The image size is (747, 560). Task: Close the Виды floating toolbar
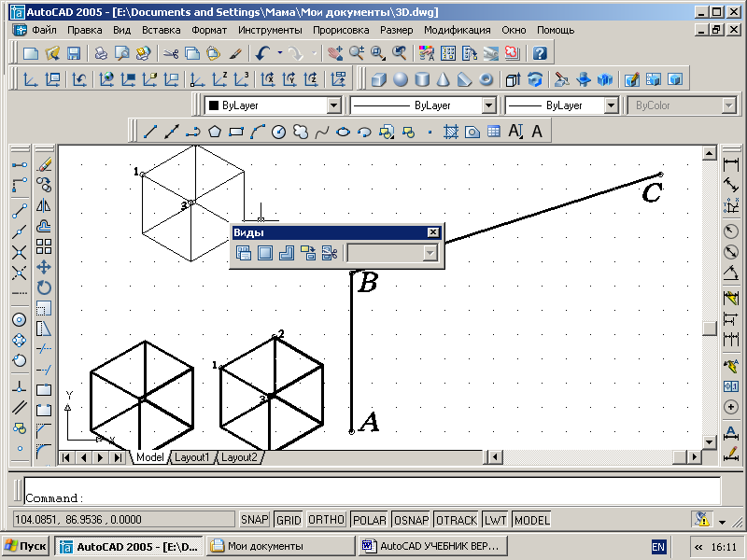pyautogui.click(x=433, y=231)
